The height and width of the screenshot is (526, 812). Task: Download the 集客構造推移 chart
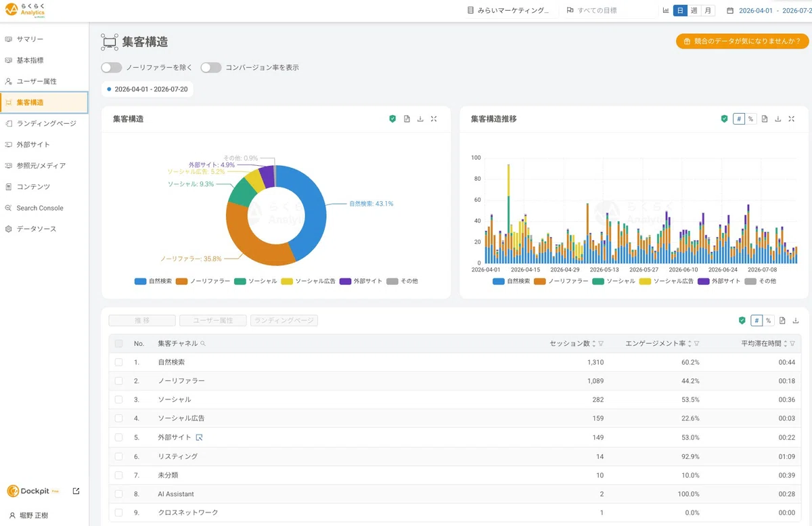coord(778,119)
